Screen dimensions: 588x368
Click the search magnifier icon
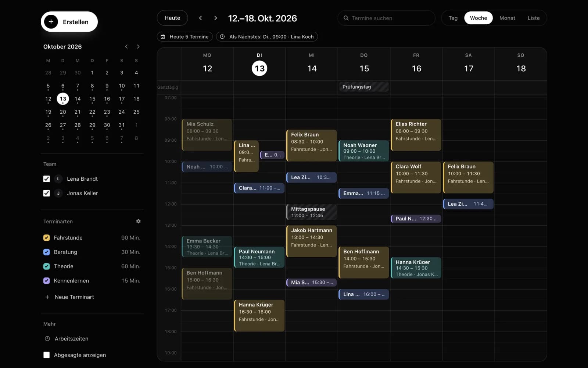(x=346, y=18)
